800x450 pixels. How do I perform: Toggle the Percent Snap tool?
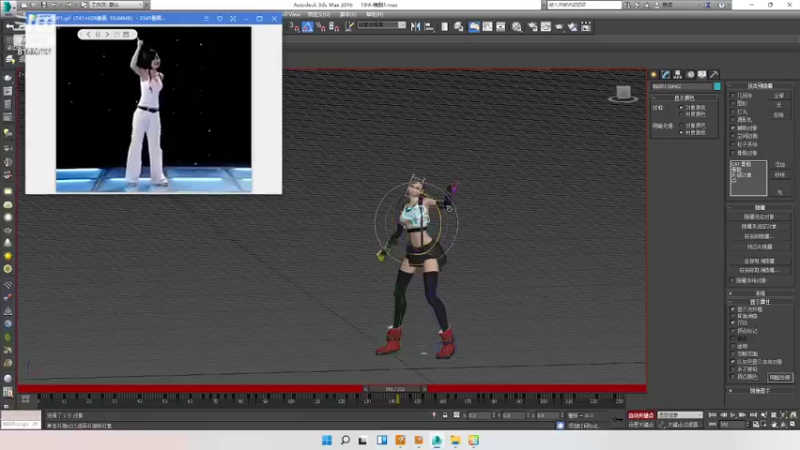(x=321, y=27)
